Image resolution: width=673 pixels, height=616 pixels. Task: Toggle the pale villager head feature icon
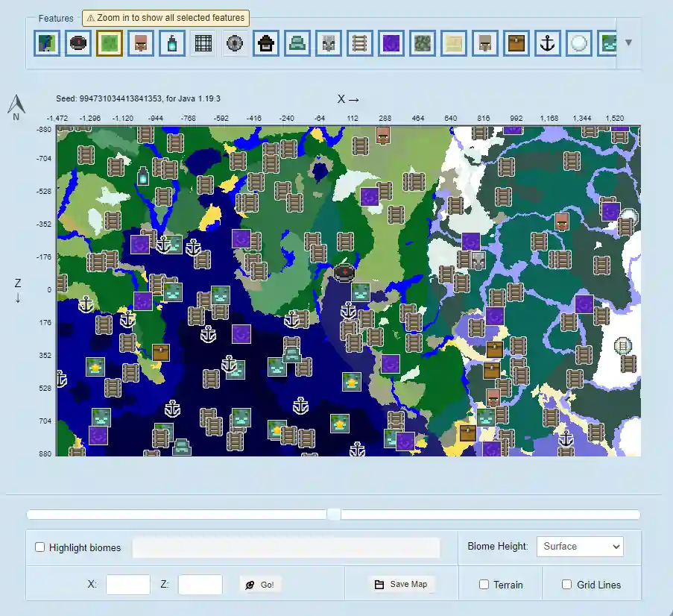point(485,43)
